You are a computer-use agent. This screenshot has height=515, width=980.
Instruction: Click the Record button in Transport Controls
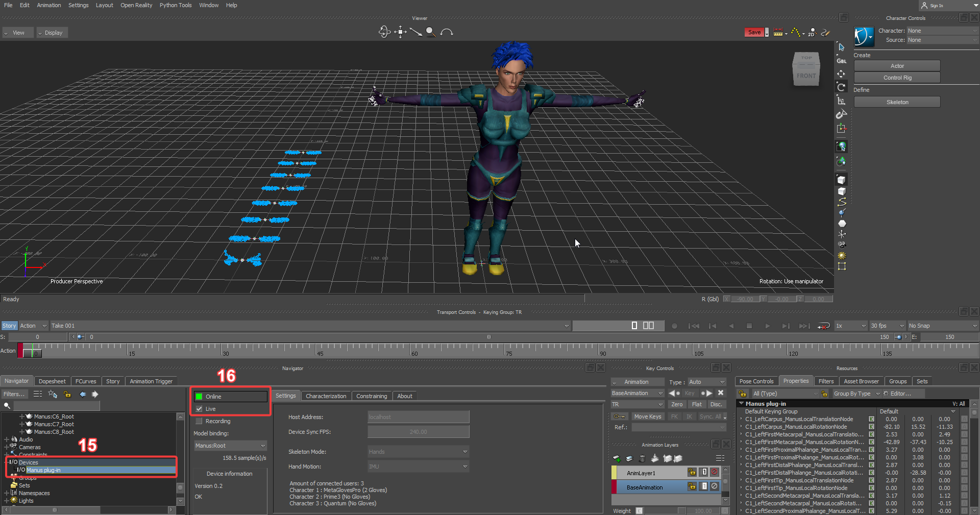click(674, 326)
